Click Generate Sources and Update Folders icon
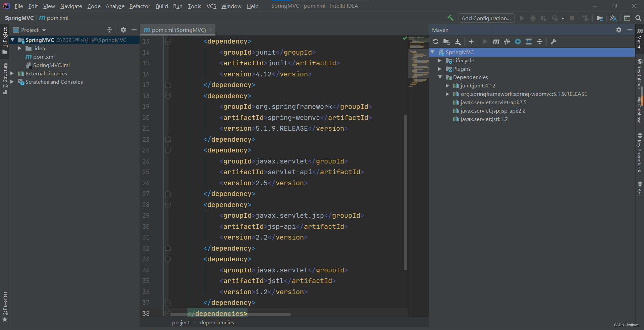 click(x=446, y=42)
